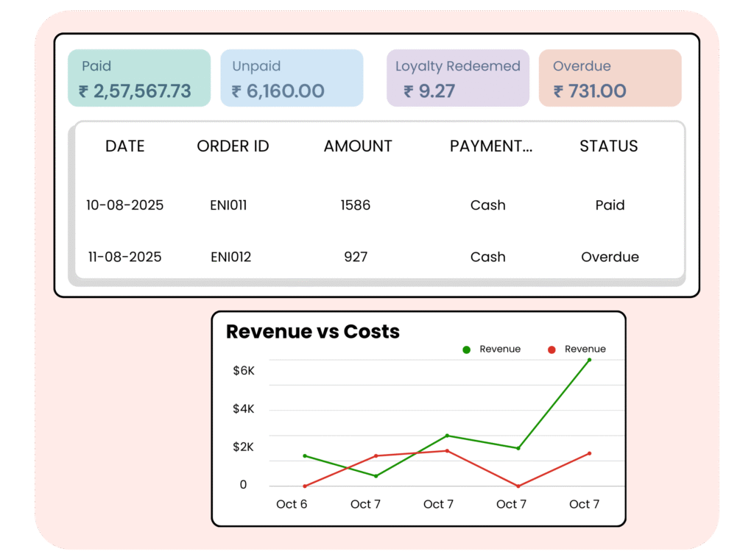Click the Paid status in ENI011 row

[610, 205]
